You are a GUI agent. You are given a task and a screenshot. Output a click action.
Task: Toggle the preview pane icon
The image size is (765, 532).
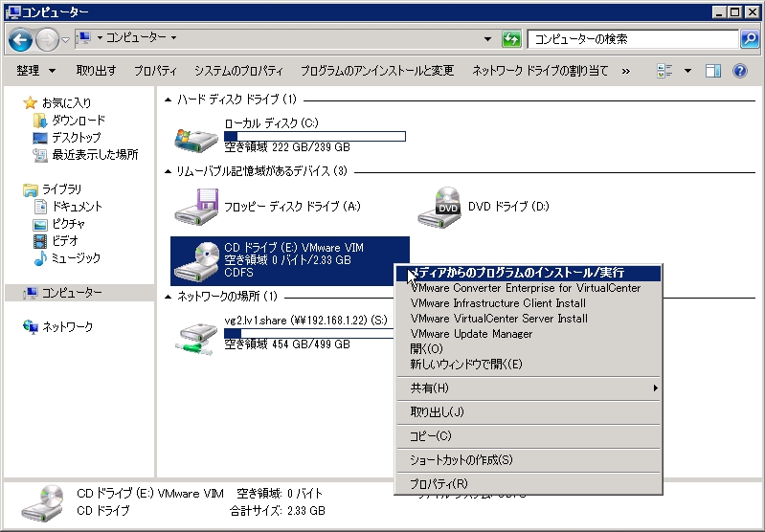[x=712, y=71]
